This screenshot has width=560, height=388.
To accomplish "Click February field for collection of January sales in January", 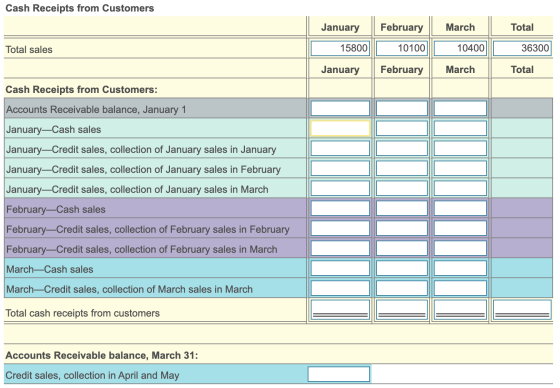I will pyautogui.click(x=402, y=148).
